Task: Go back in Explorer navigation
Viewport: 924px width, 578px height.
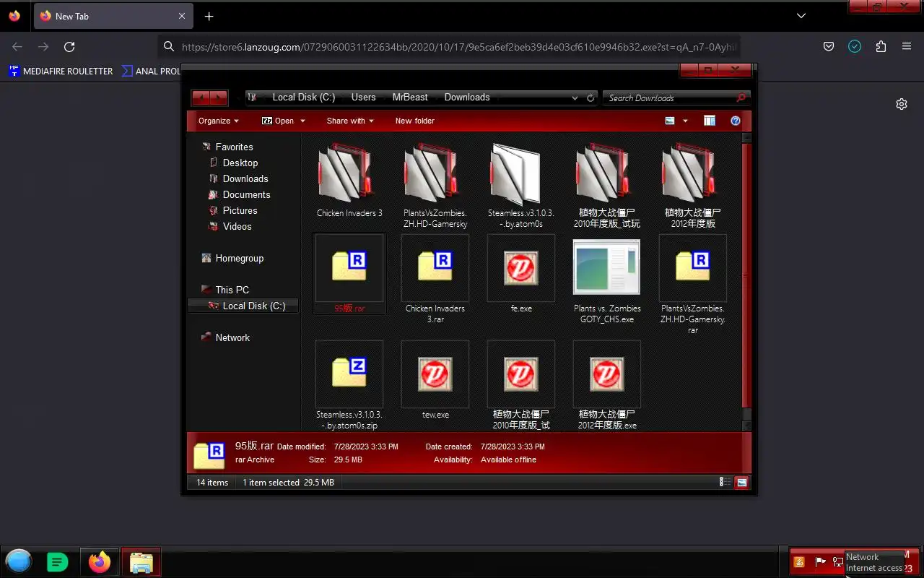Action: click(201, 97)
